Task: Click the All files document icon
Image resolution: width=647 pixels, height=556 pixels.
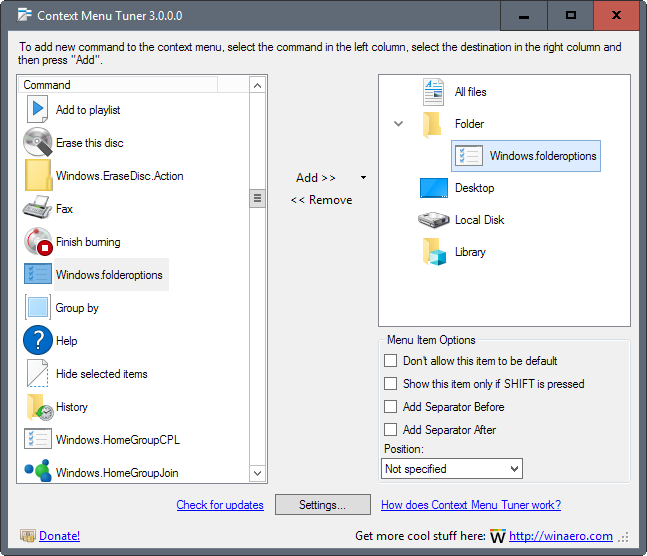Action: pos(433,92)
